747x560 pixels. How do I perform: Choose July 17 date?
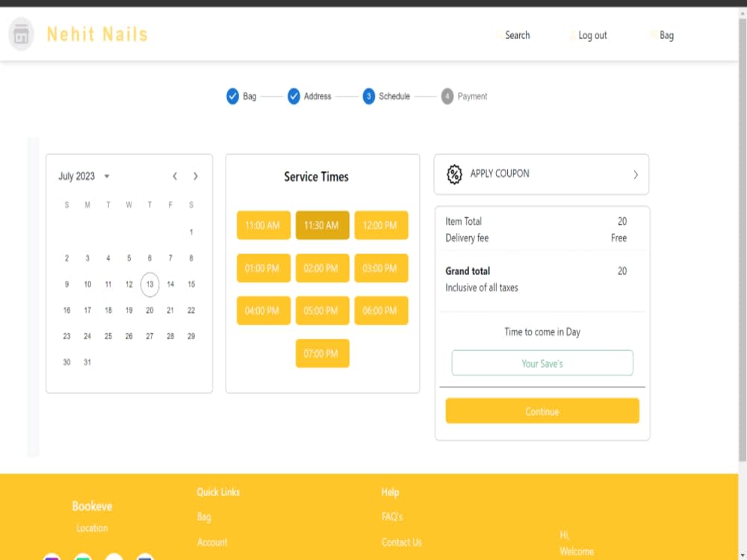(x=87, y=311)
